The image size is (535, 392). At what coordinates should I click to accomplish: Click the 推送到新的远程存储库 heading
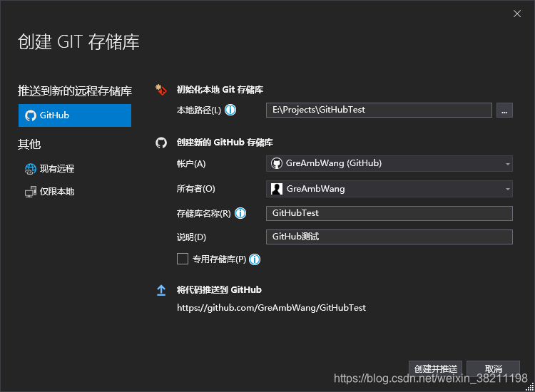(x=75, y=91)
